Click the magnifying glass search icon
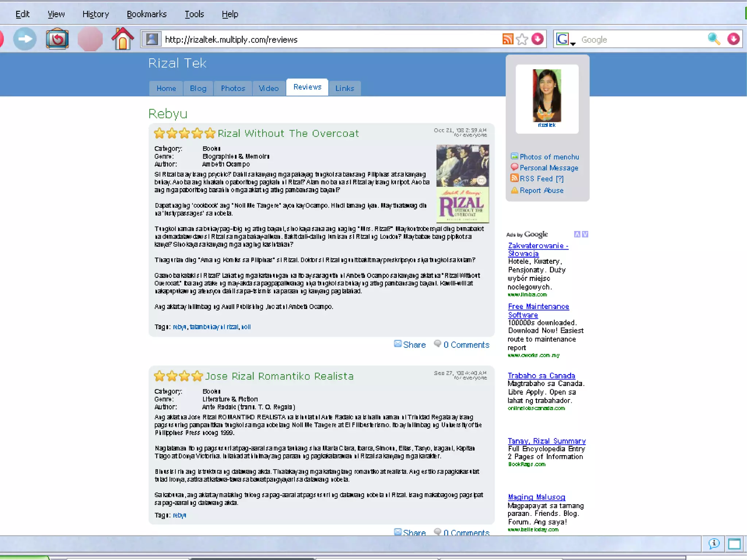Viewport: 747px width, 560px height. 713,39
